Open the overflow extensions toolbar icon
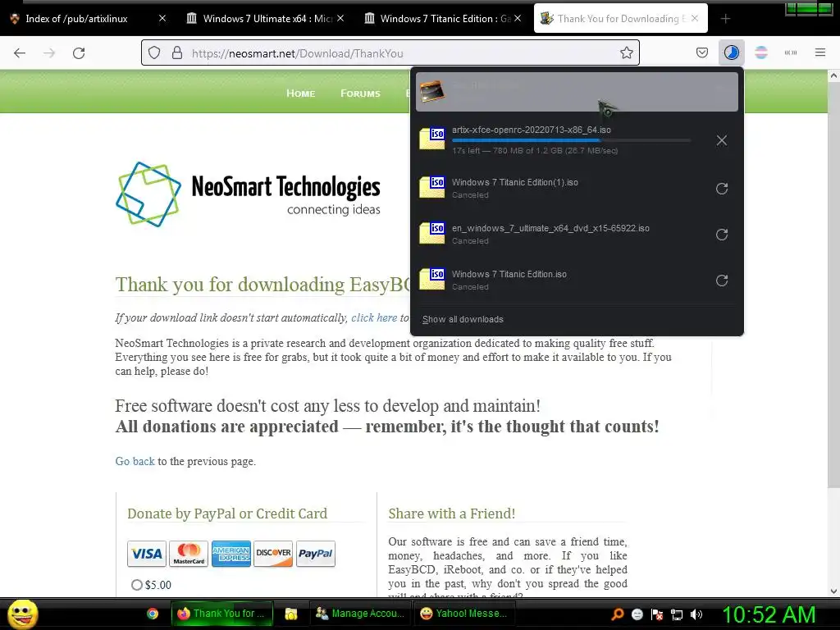 (x=791, y=53)
